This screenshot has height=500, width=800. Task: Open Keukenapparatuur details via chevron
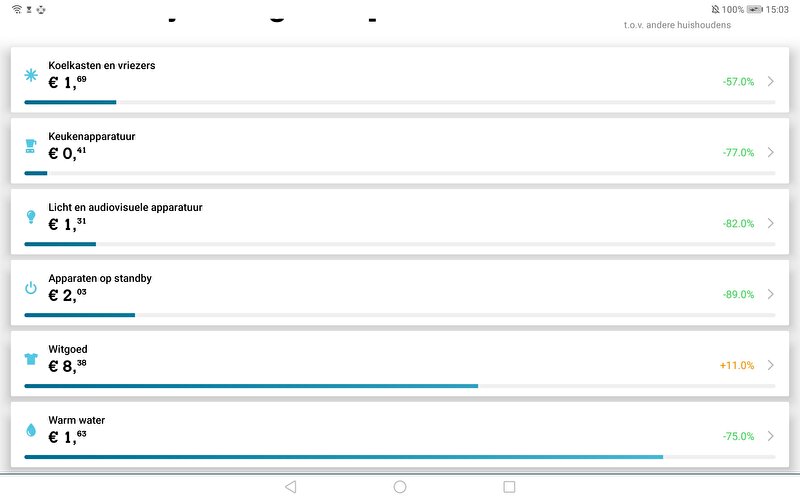pos(771,153)
